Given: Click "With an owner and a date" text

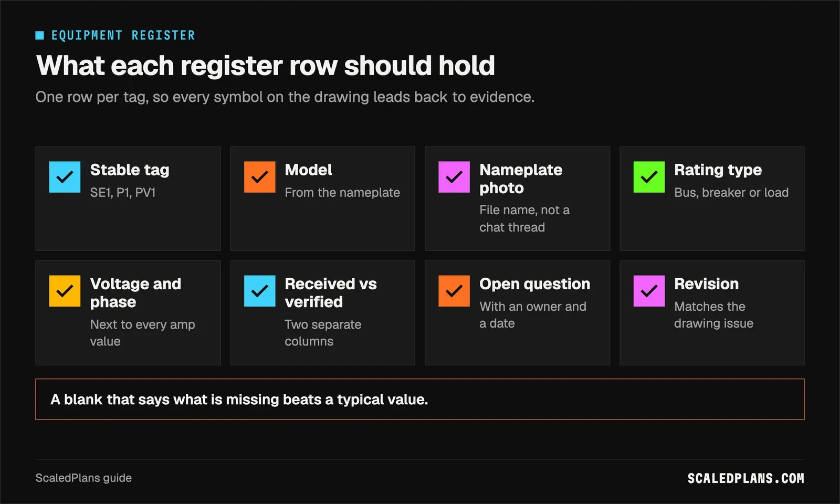Looking at the screenshot, I should pyautogui.click(x=533, y=315).
